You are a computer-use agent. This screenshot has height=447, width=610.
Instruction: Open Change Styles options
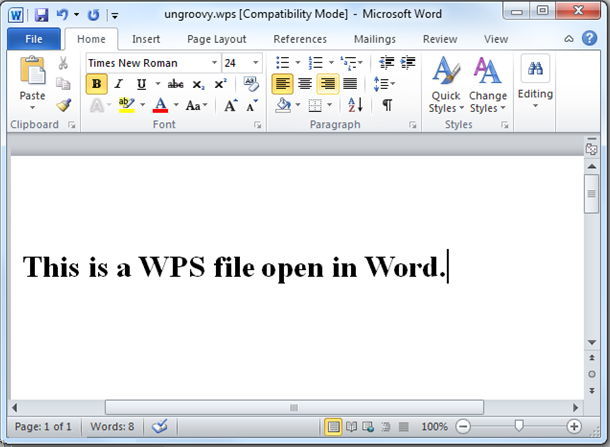pyautogui.click(x=487, y=84)
